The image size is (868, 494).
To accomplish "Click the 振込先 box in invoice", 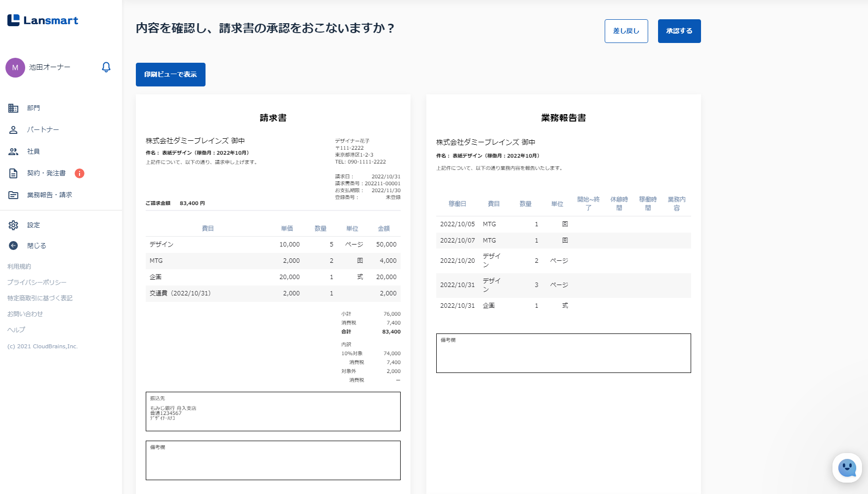I will (x=273, y=412).
